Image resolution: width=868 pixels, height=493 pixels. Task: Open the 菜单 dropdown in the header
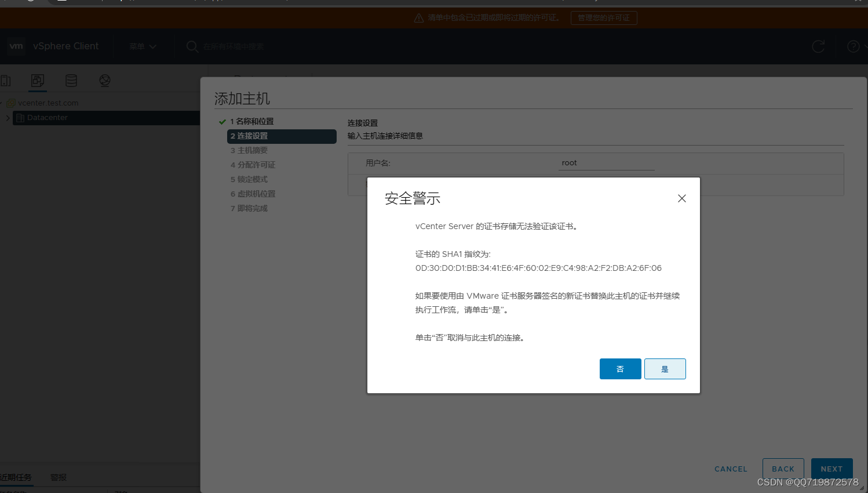click(x=143, y=46)
